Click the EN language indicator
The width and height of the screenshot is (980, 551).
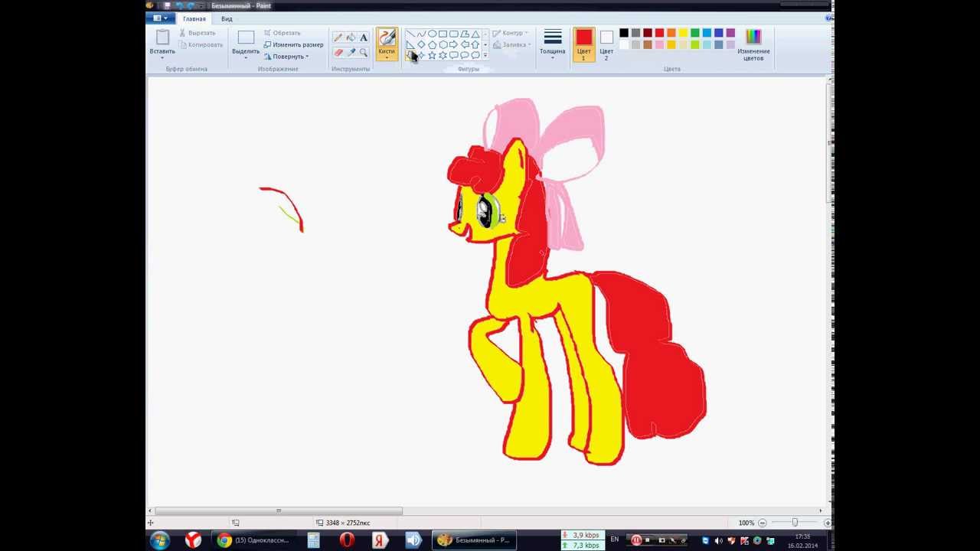614,540
